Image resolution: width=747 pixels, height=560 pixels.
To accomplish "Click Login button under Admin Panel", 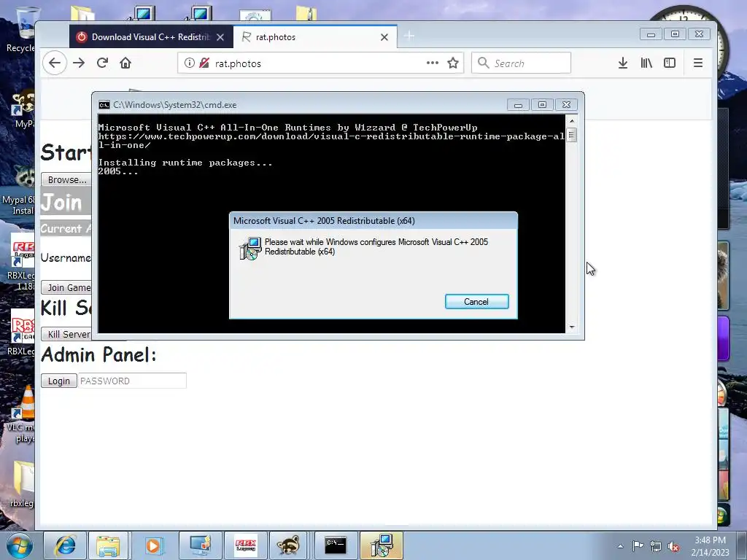I will pyautogui.click(x=58, y=381).
